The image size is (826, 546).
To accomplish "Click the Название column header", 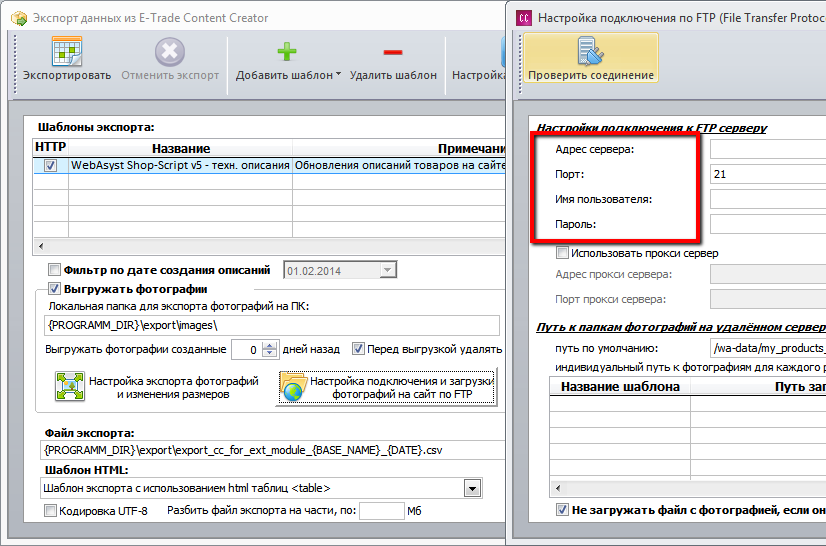I will point(181,149).
